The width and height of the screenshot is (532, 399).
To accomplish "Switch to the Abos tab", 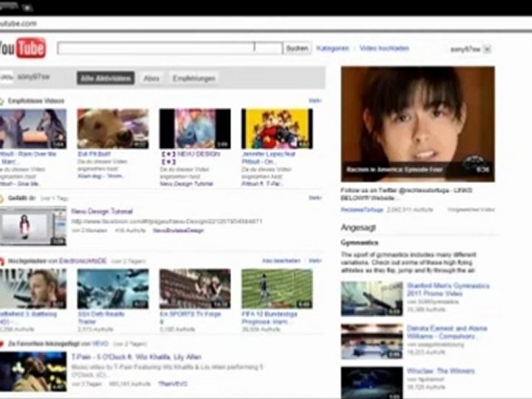I will pyautogui.click(x=151, y=78).
